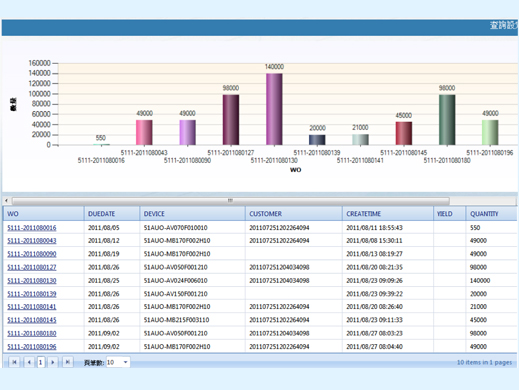Sort by the WO column header
The height and width of the screenshot is (390, 519).
click(44, 214)
